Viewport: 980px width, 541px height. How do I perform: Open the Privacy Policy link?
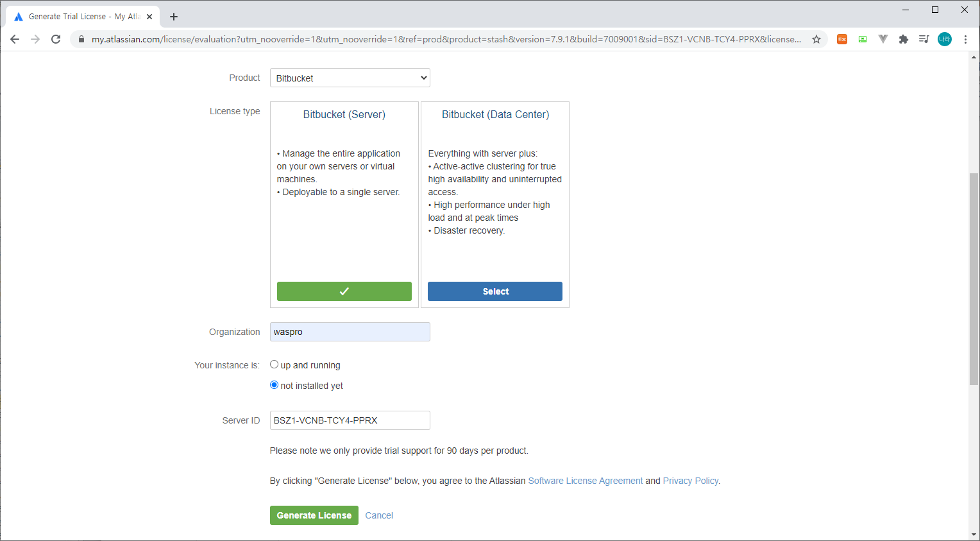(x=691, y=481)
